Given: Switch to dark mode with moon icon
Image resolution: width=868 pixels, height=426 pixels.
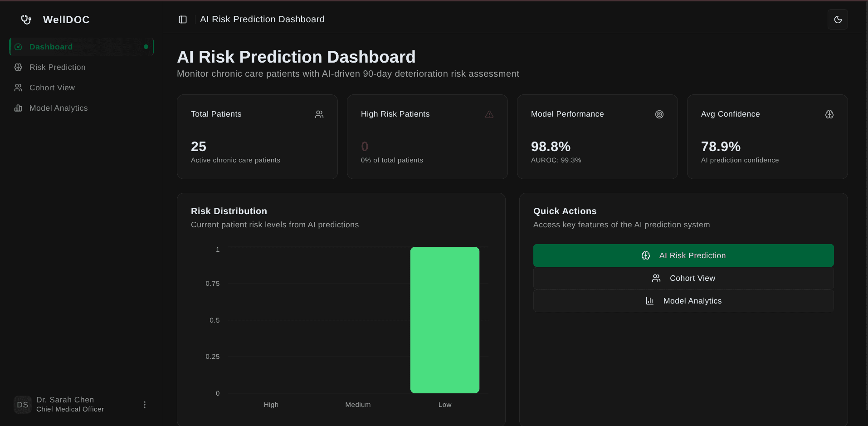Looking at the screenshot, I should [x=838, y=20].
